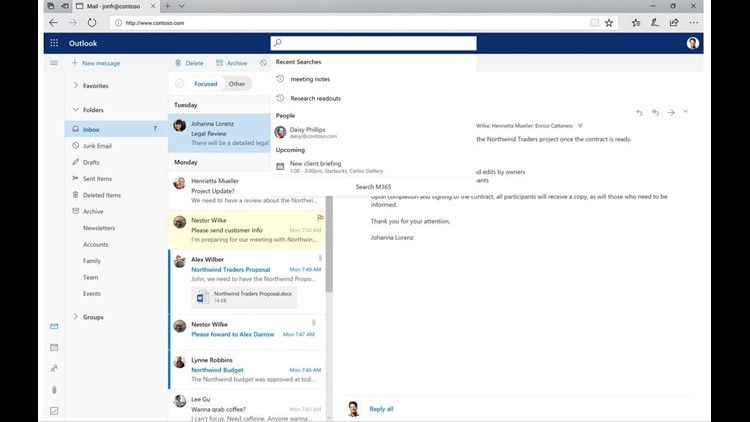This screenshot has height=422, width=750.
Task: Open the account profile picture menu
Action: (x=692, y=43)
